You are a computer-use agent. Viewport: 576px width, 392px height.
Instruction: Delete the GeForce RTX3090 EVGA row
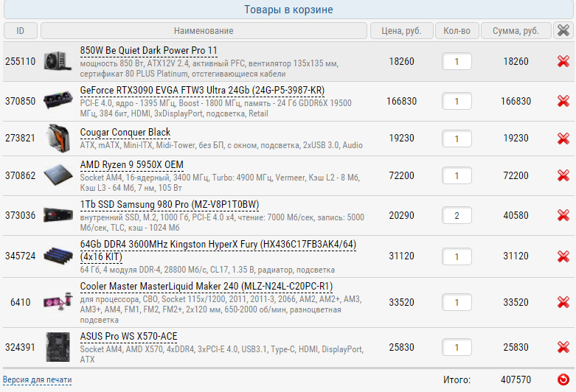pyautogui.click(x=563, y=102)
